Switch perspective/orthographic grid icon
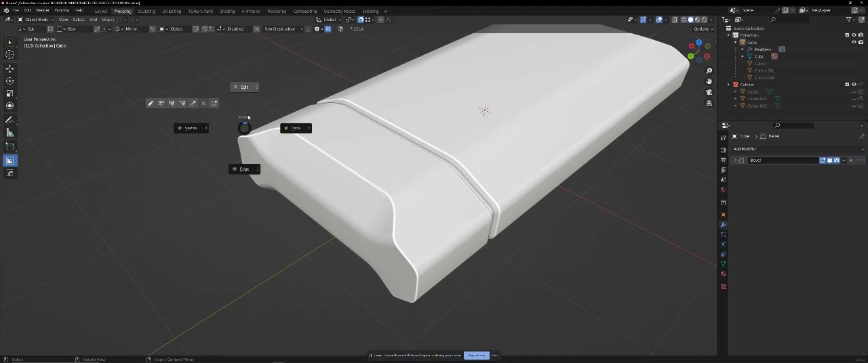Screen dimensions: 868x363 click(x=709, y=103)
